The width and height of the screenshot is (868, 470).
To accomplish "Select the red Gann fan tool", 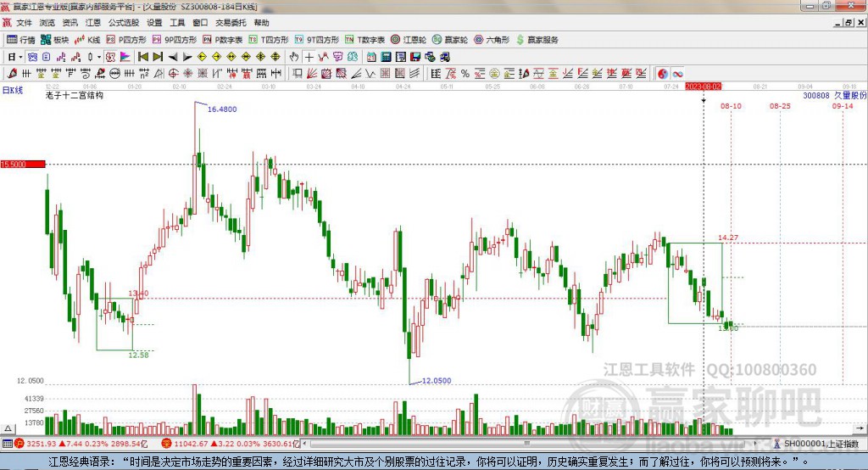I will (312, 74).
